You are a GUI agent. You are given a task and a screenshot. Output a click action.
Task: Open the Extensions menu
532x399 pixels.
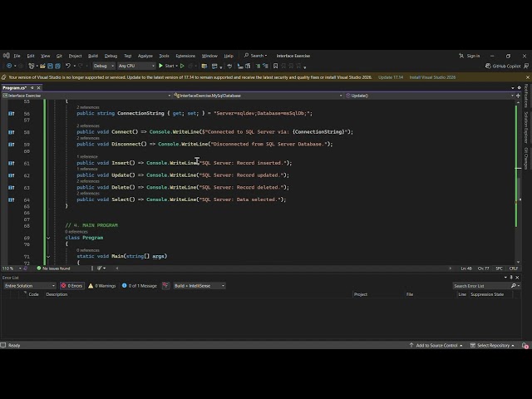[185, 56]
